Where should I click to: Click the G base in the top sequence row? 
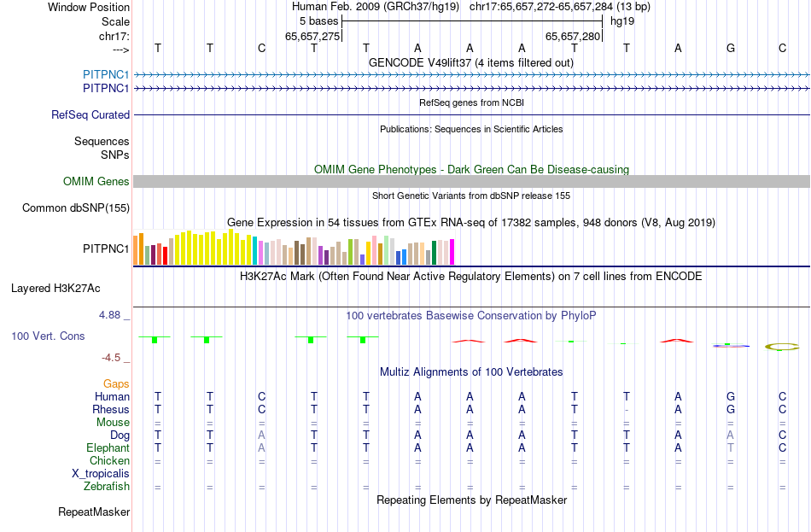[730, 48]
